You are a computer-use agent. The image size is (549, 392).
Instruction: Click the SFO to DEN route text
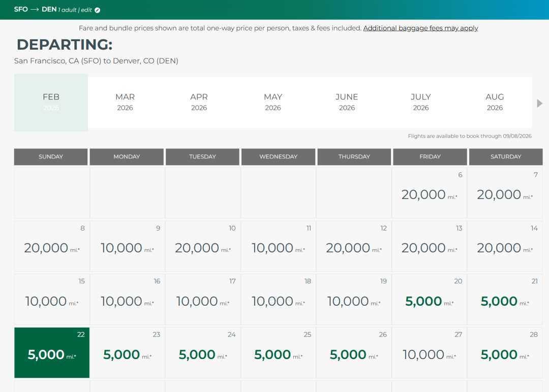tap(35, 10)
